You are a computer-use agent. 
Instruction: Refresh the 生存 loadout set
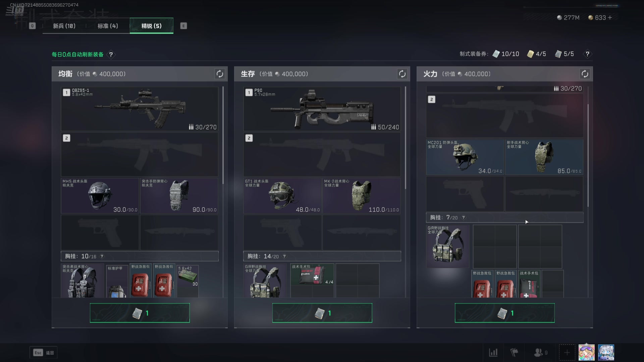pyautogui.click(x=402, y=74)
